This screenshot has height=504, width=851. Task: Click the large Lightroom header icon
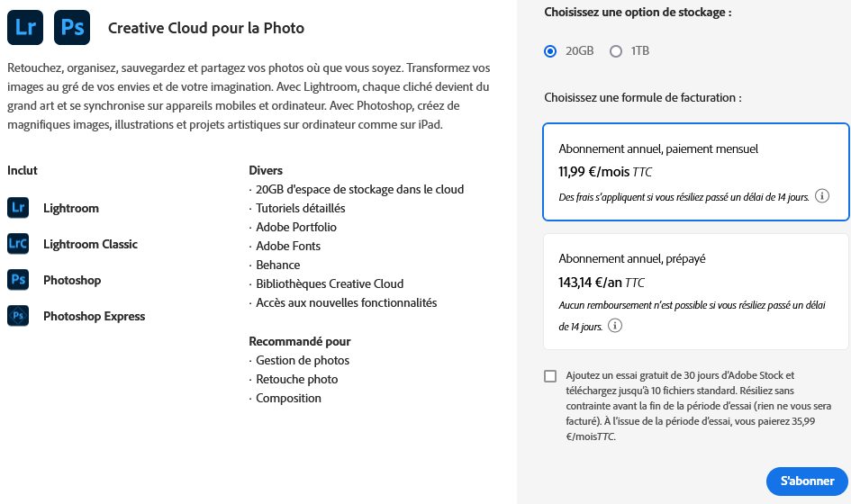[x=25, y=28]
